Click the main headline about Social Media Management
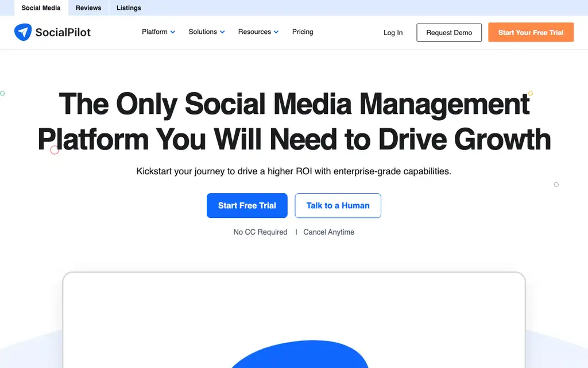Screen dimensions: 588x368 pyautogui.click(x=295, y=122)
